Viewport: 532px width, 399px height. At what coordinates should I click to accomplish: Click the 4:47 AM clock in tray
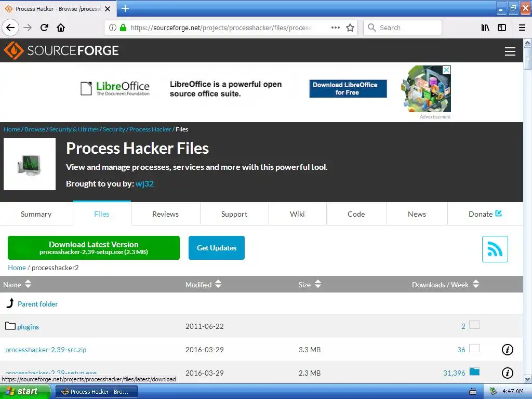513,391
